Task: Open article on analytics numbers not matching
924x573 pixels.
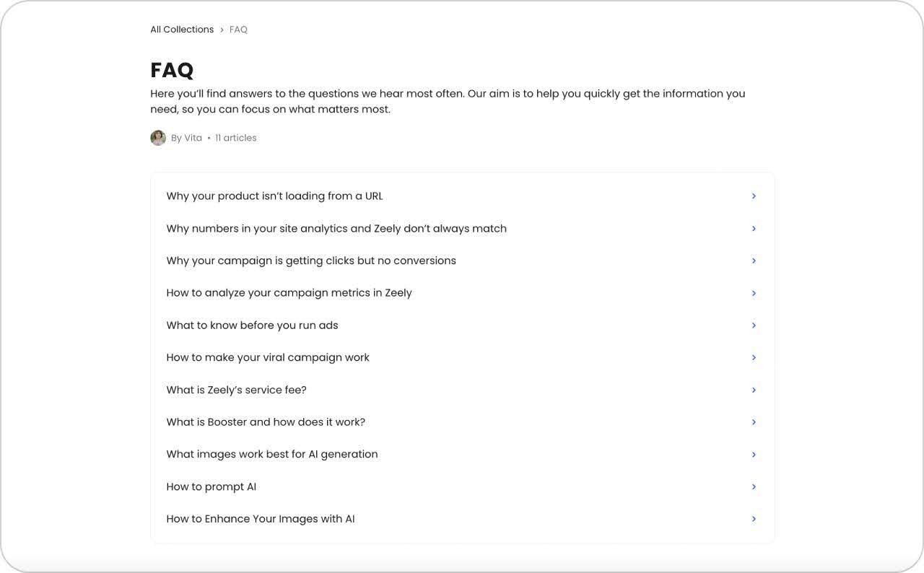Action: (336, 229)
